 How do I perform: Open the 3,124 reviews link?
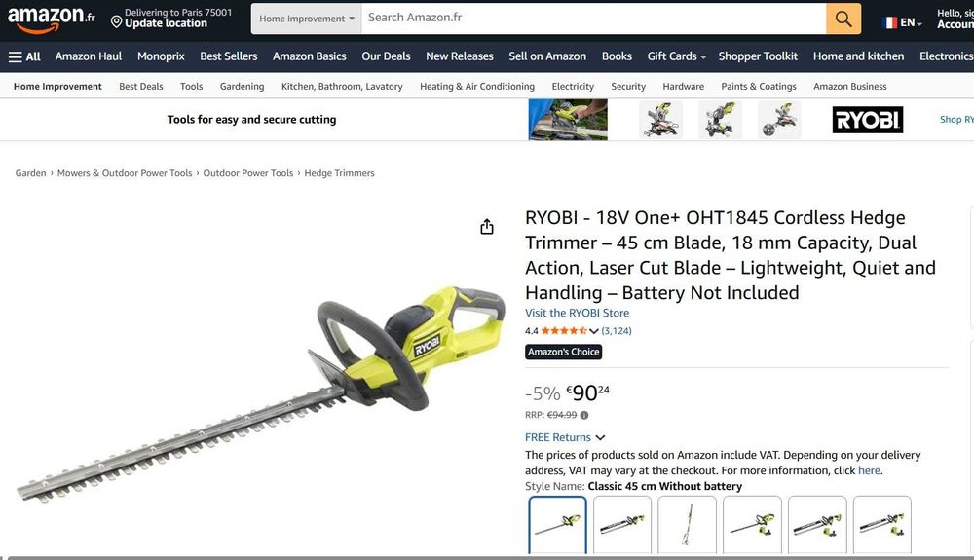(617, 331)
